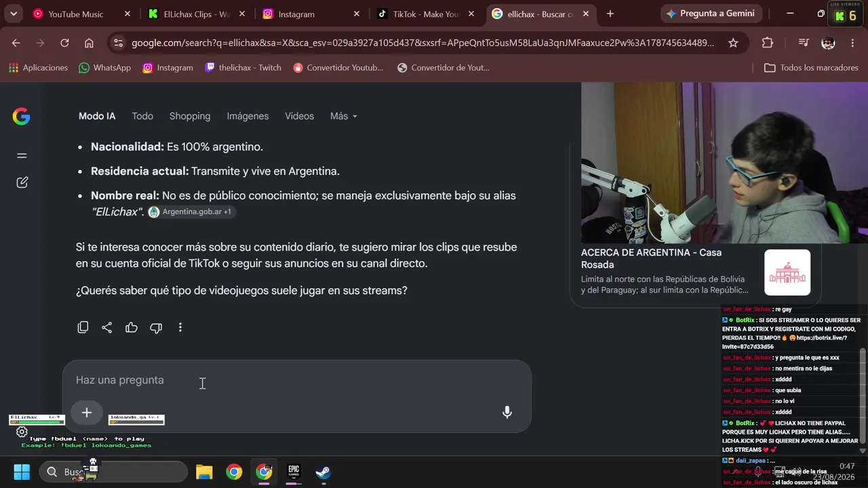Open the Todos los marcadores folder
The height and width of the screenshot is (488, 868).
[811, 68]
